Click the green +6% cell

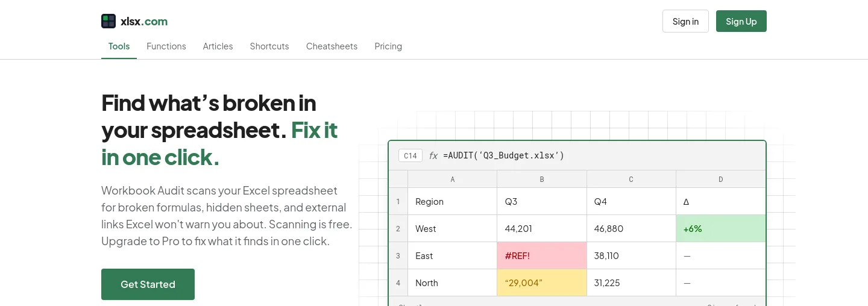click(x=721, y=228)
